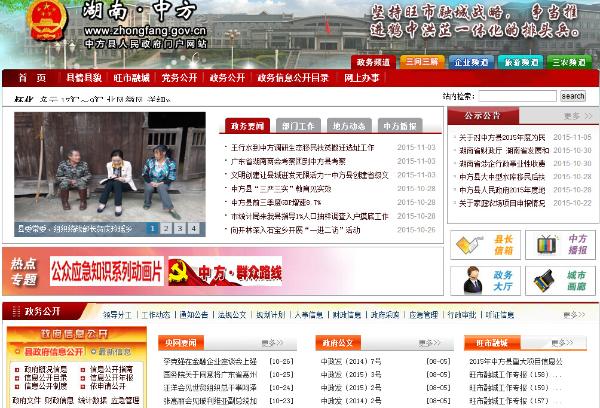Open 网上办事 in navigation bar
This screenshot has width=600, height=408.
(362, 78)
